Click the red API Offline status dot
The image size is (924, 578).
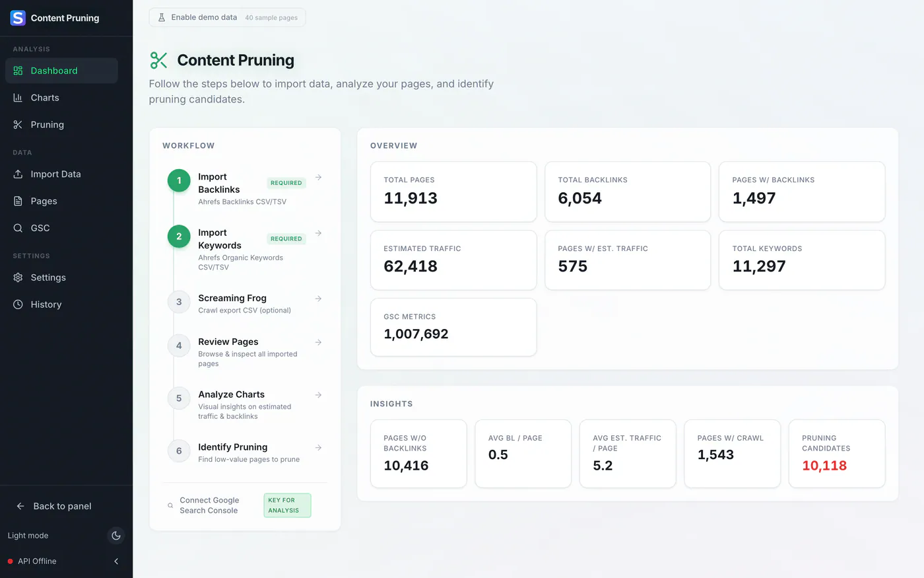[x=10, y=561]
